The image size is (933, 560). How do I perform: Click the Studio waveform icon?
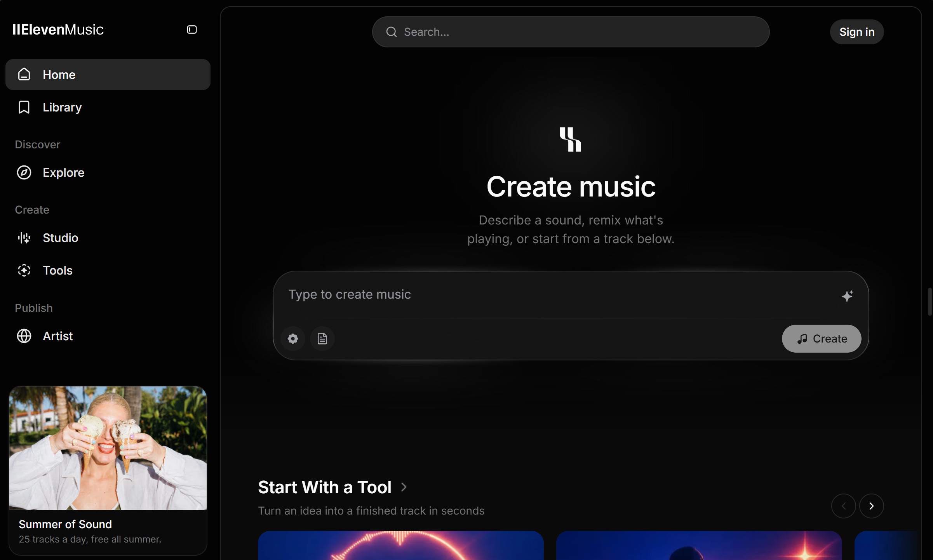click(24, 238)
